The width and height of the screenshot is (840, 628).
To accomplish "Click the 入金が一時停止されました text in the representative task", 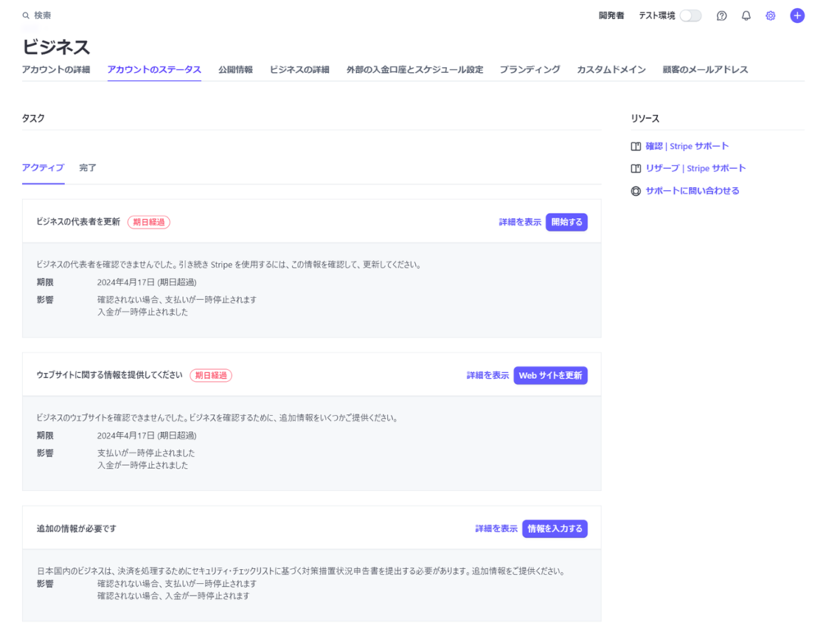I will tap(143, 312).
